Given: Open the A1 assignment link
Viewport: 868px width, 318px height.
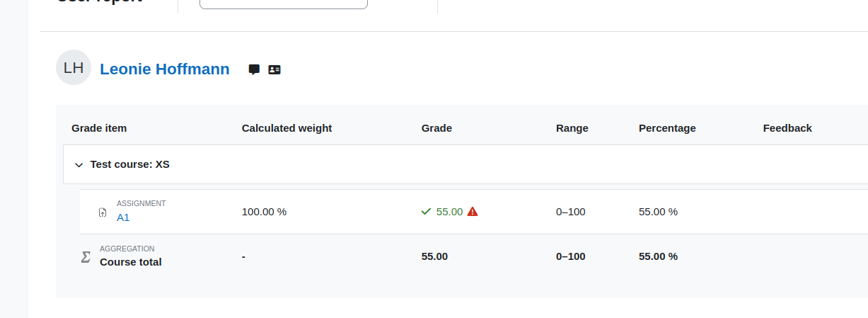Looking at the screenshot, I should tap(123, 217).
